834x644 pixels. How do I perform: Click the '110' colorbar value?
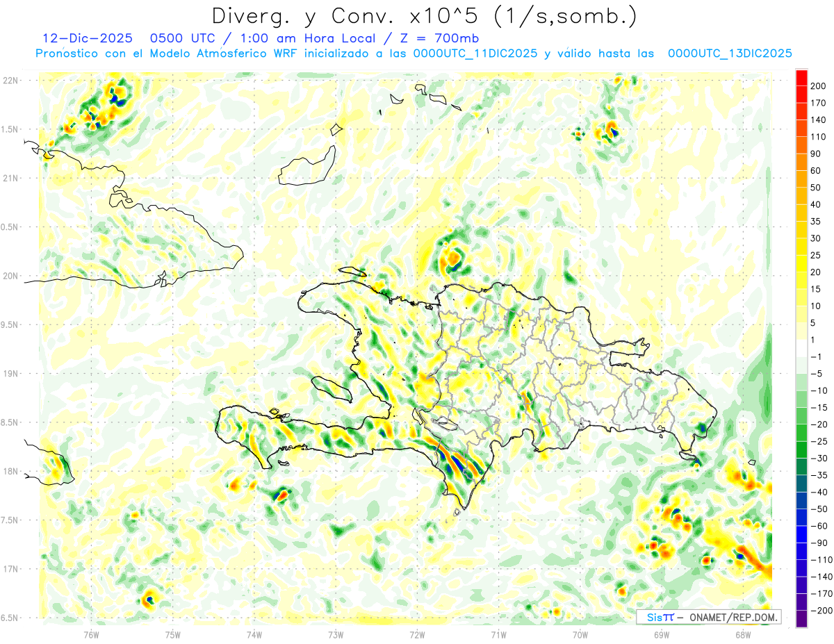point(819,137)
